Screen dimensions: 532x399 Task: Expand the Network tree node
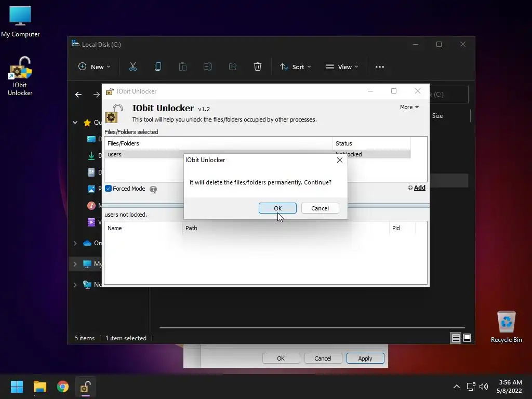[x=75, y=285]
